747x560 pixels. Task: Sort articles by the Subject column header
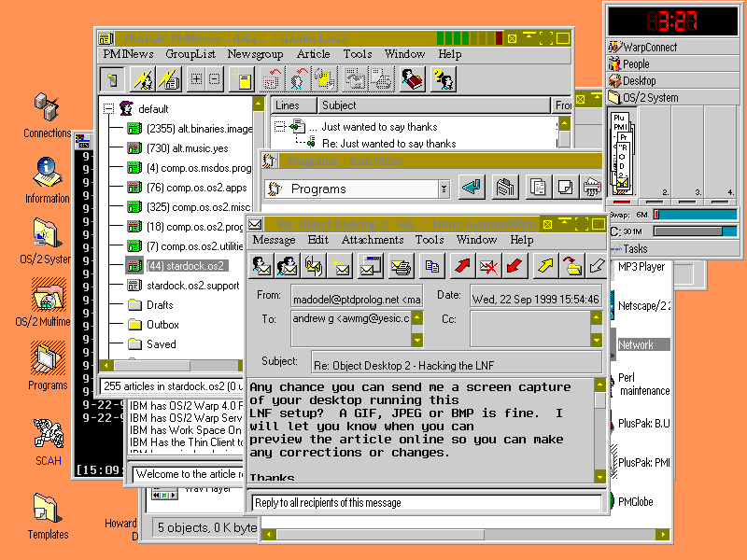(x=433, y=105)
